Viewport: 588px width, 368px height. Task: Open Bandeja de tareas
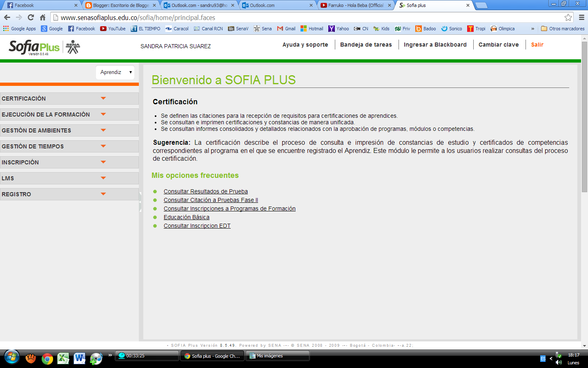point(365,45)
